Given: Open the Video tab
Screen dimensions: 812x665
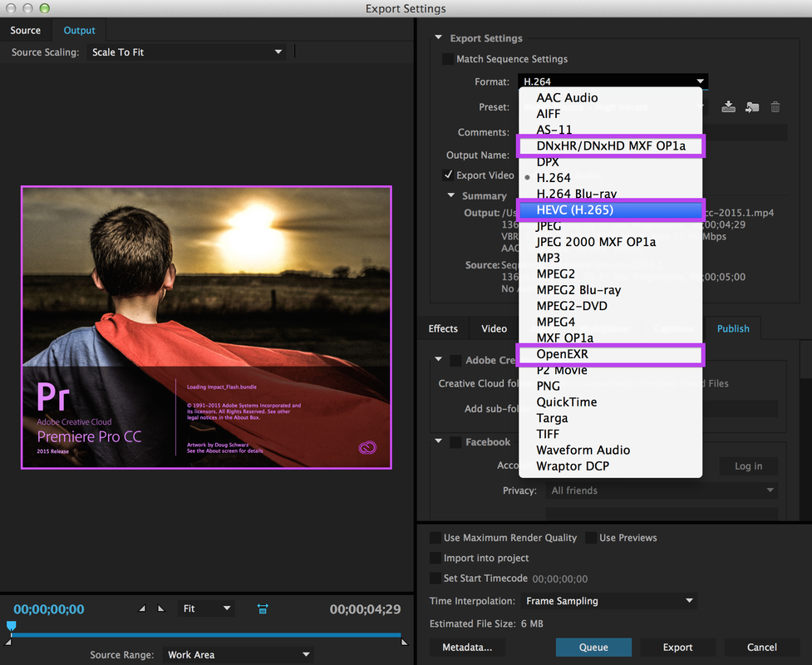Looking at the screenshot, I should [x=494, y=328].
